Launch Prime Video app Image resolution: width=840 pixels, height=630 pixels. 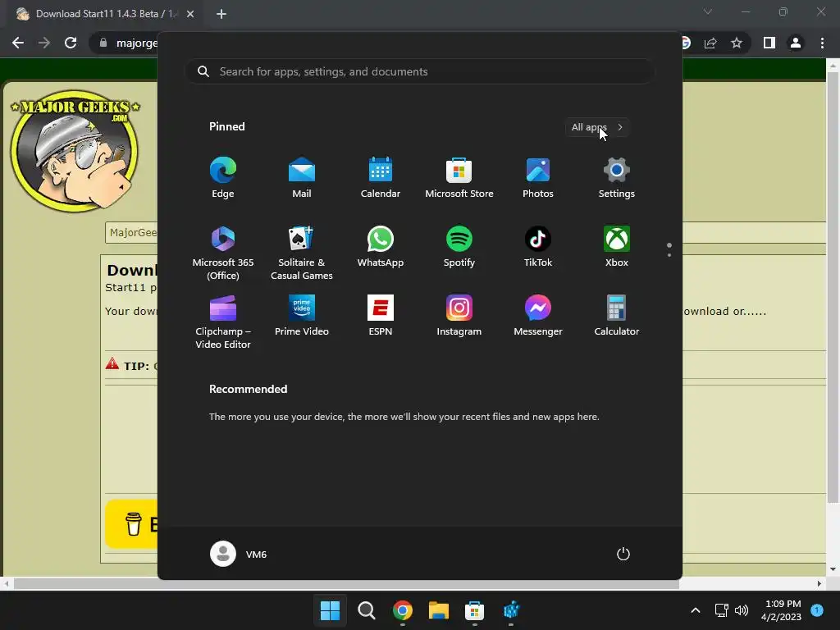302,316
